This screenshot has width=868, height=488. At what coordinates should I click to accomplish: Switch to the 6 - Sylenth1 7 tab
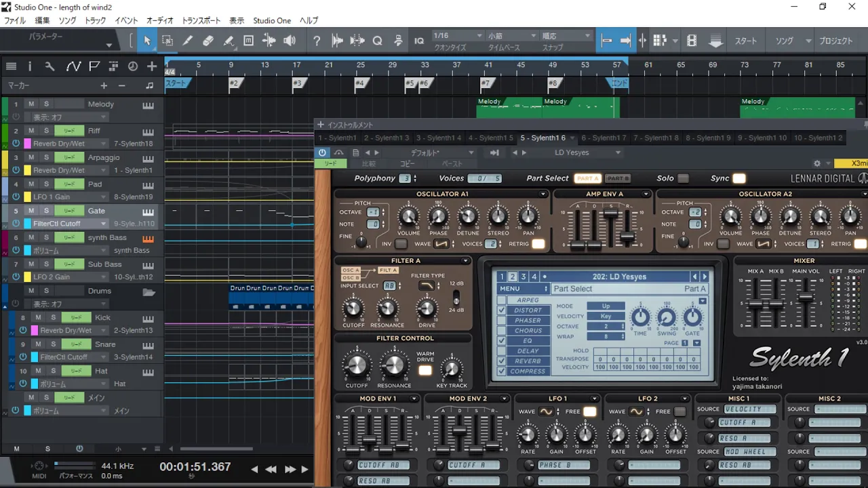(x=604, y=138)
